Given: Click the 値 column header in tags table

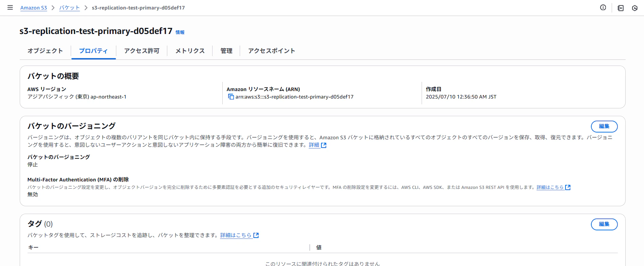Looking at the screenshot, I should tap(319, 247).
